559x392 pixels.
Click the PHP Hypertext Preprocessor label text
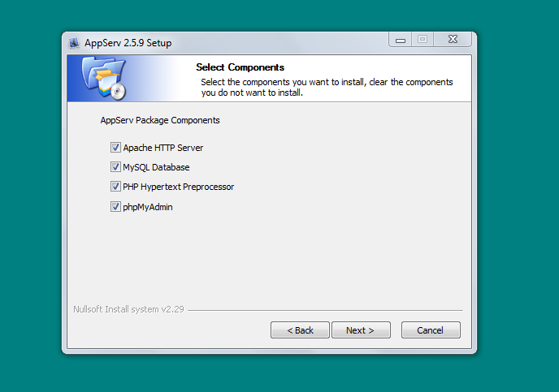pyautogui.click(x=178, y=187)
